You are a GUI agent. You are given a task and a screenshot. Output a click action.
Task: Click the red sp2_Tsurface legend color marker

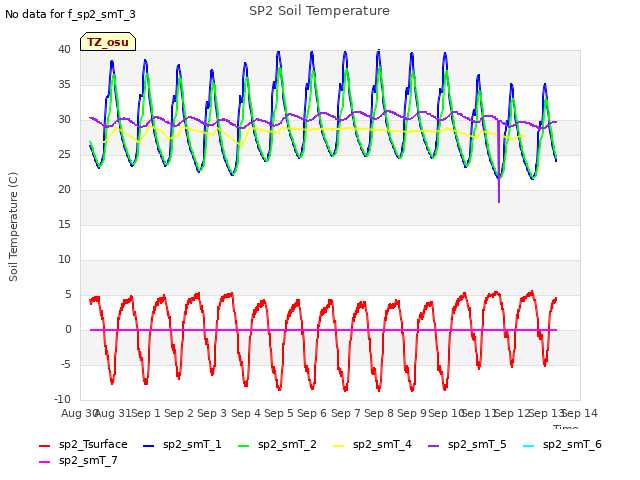44,446
